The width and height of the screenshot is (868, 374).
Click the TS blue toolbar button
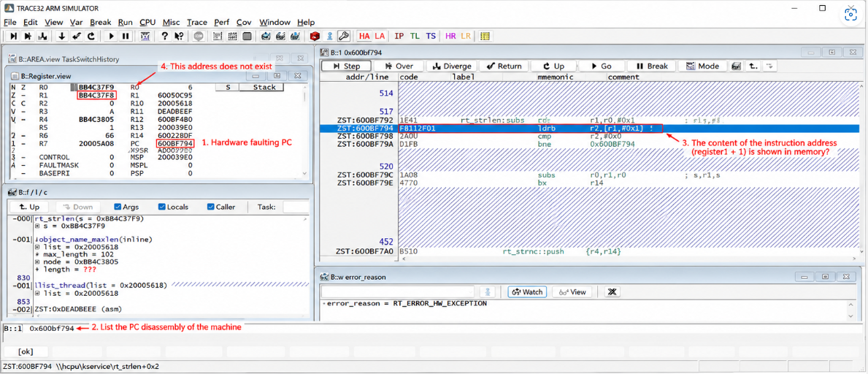click(431, 36)
